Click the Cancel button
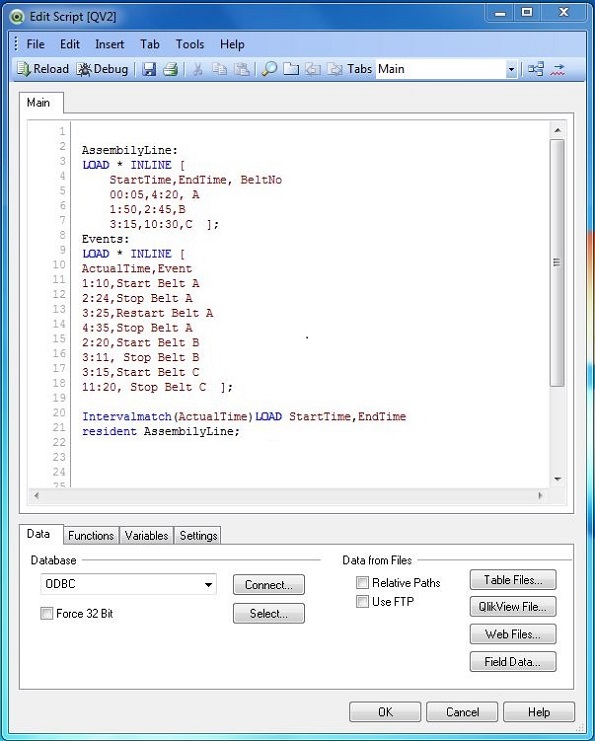 (x=462, y=712)
